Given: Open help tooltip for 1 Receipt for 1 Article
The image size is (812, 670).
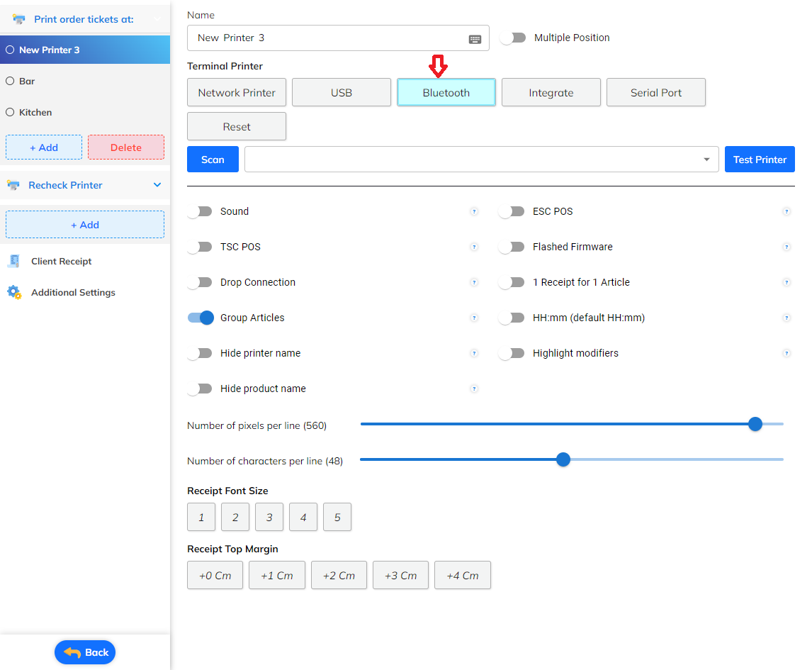Looking at the screenshot, I should pos(786,282).
